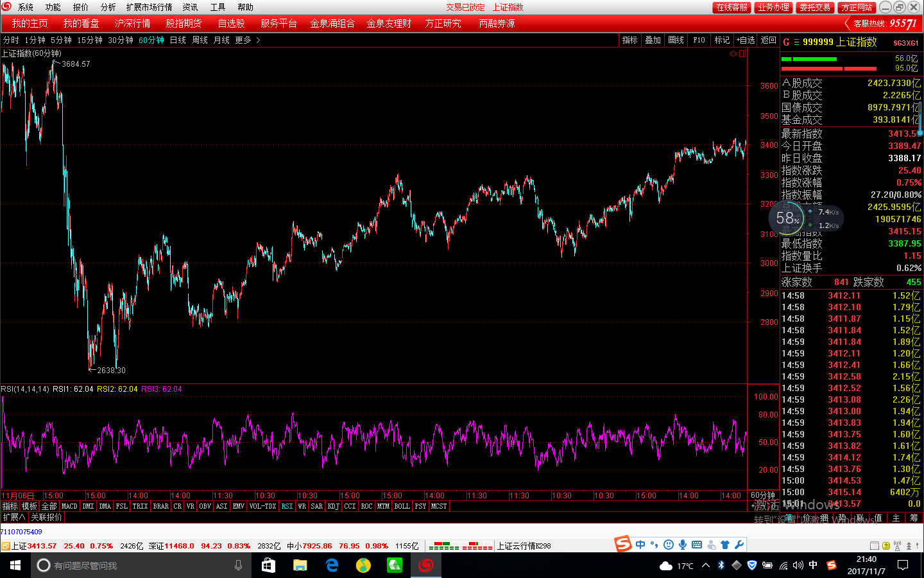
Task: Switch chart to 月线 period
Action: point(221,40)
